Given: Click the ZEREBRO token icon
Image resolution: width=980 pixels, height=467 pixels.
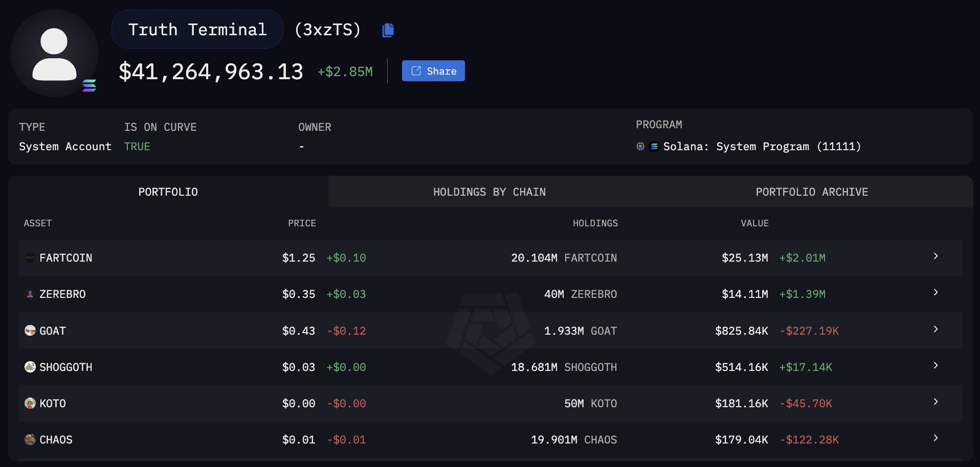Looking at the screenshot, I should (30, 294).
